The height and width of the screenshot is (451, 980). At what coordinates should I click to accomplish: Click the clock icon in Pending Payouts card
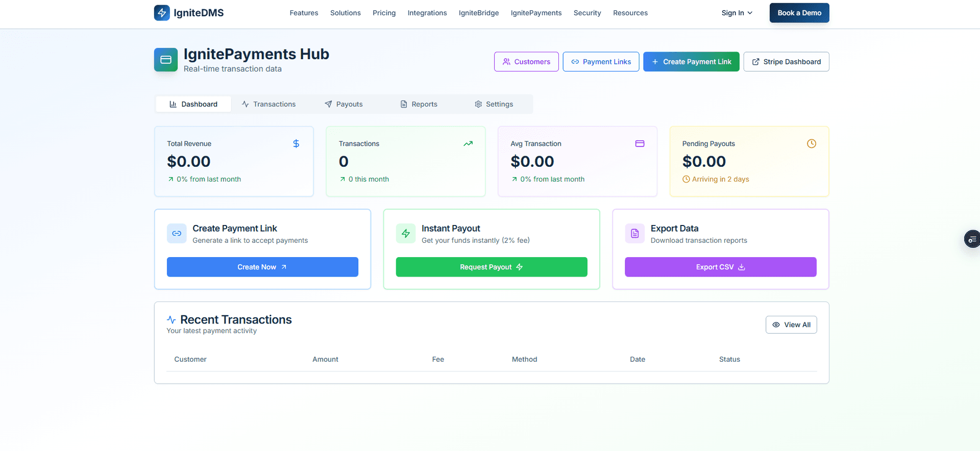tap(812, 144)
